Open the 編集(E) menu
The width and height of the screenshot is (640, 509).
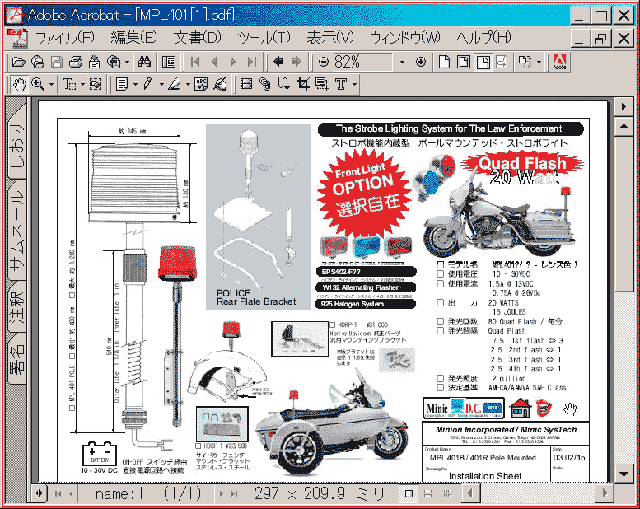pos(133,38)
